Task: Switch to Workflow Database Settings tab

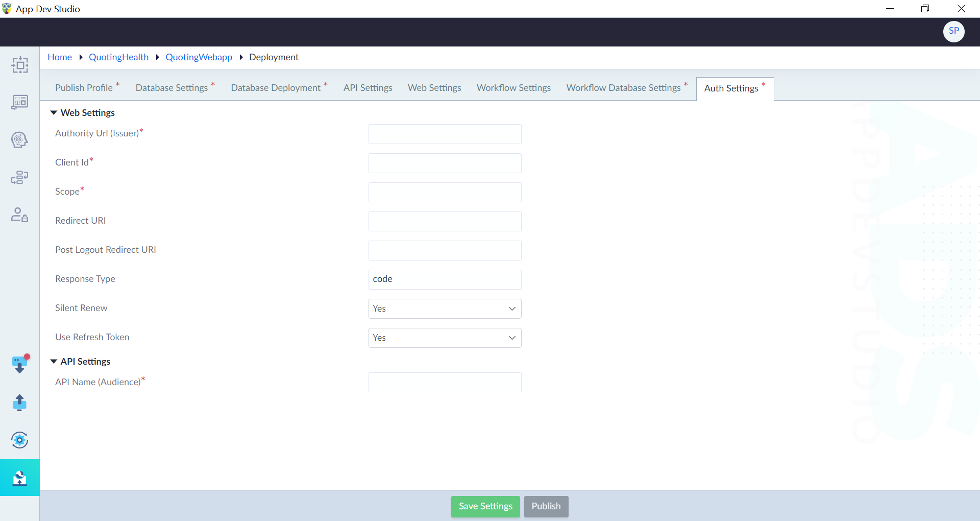Action: tap(627, 88)
